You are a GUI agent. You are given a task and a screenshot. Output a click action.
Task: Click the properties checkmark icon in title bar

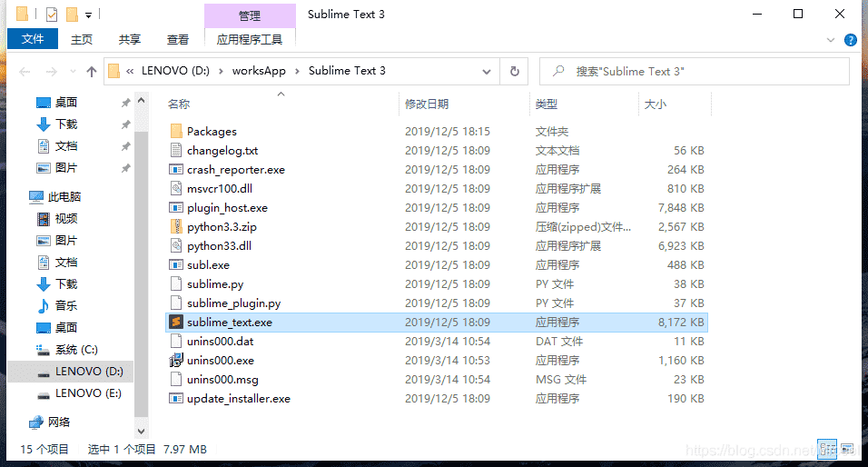pos(52,15)
